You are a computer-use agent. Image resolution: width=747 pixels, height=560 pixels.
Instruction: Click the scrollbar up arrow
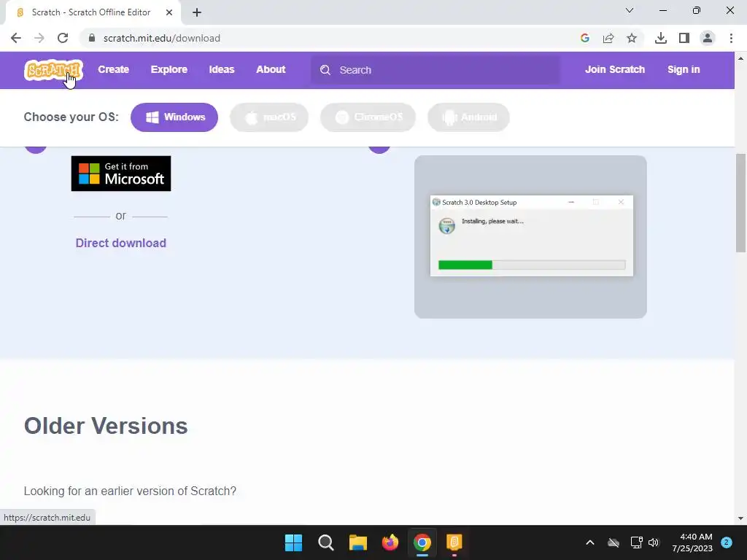(740, 58)
